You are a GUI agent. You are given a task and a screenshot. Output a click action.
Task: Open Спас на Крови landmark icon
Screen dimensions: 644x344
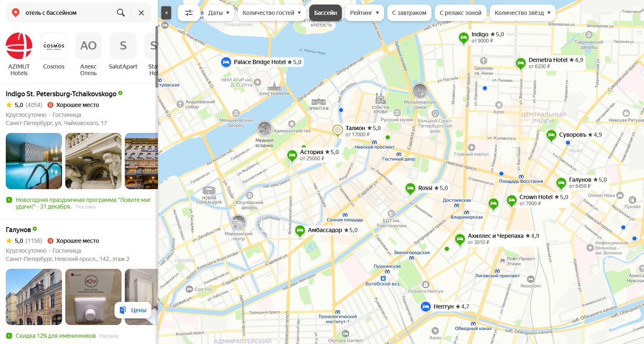[380, 98]
